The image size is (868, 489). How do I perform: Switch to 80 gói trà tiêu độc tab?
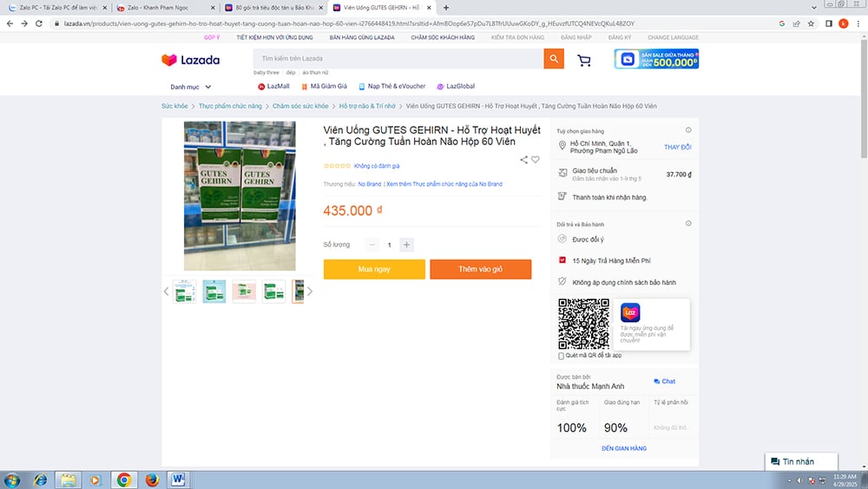tap(273, 8)
